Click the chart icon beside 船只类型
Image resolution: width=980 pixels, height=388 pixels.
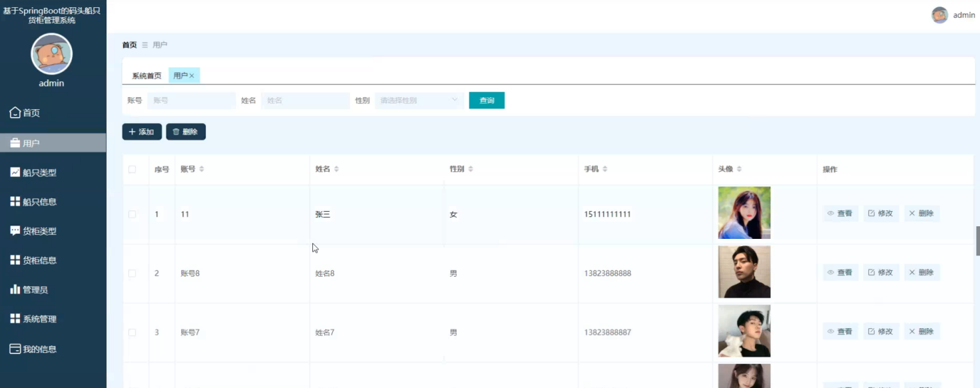[x=15, y=172]
